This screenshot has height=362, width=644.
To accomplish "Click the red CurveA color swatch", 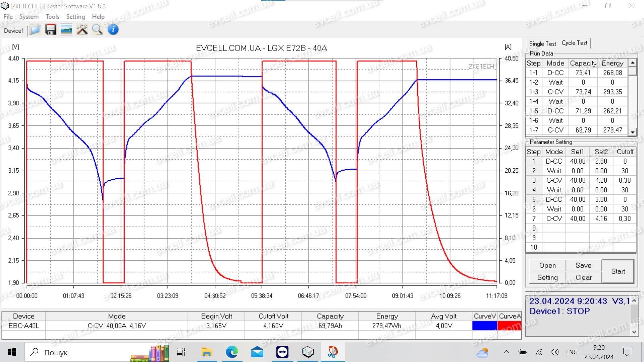I will pos(509,325).
